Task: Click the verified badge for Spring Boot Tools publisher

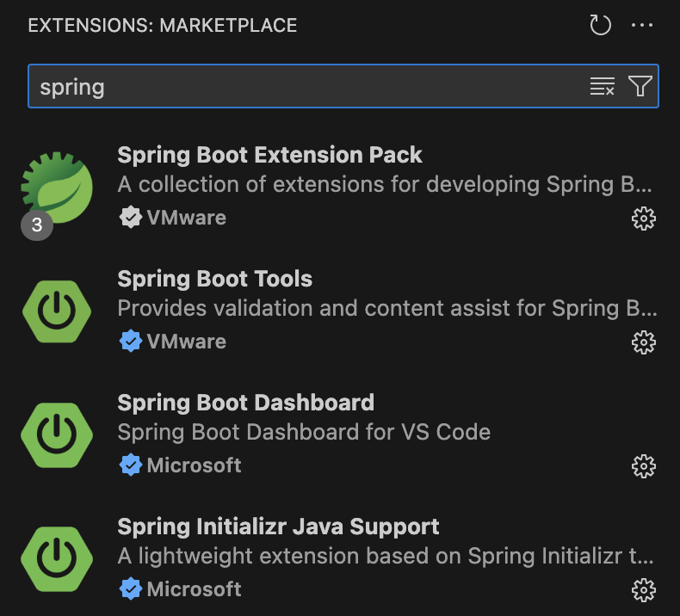Action: coord(131,342)
